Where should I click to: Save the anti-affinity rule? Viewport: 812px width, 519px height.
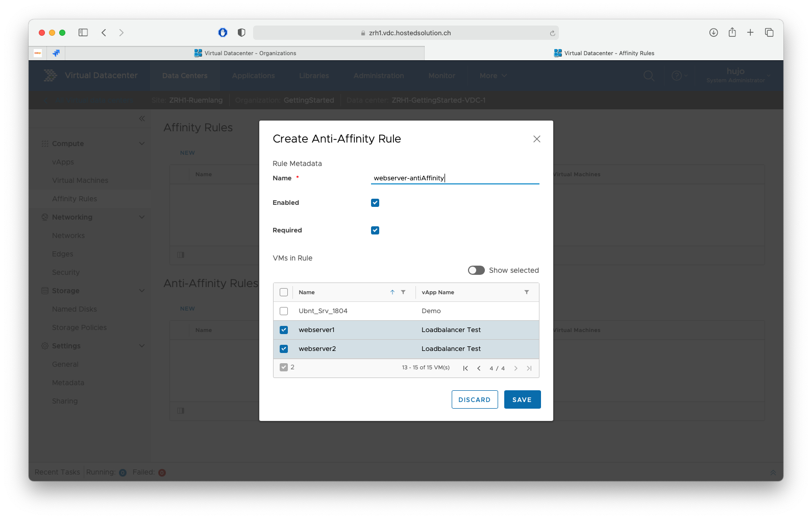click(522, 399)
